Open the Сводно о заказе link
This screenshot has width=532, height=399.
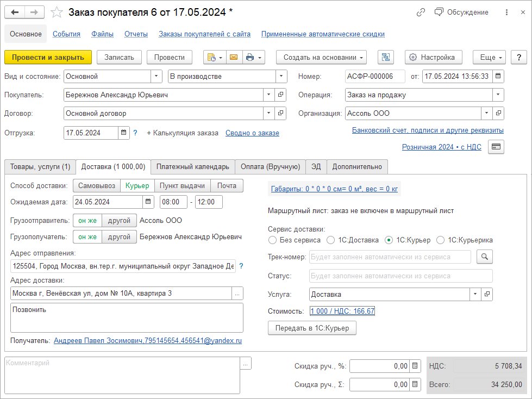pyautogui.click(x=252, y=133)
